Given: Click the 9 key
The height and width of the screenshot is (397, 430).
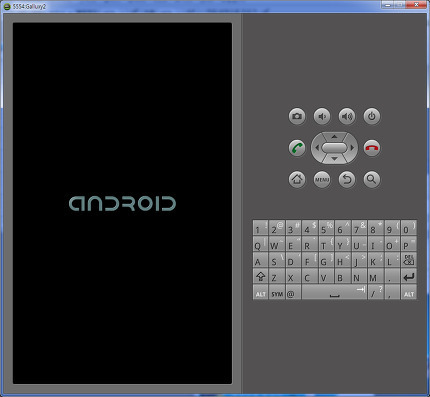Looking at the screenshot, I should coord(392,228).
